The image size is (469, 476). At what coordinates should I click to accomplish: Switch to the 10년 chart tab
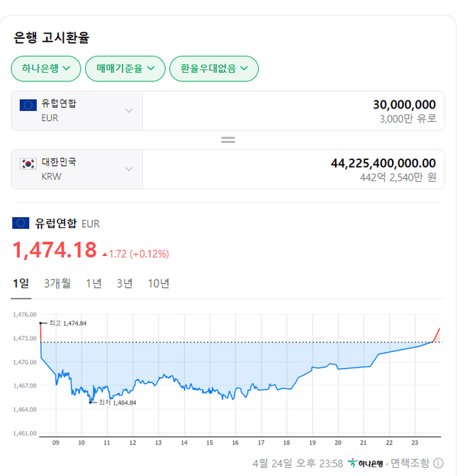coord(158,283)
